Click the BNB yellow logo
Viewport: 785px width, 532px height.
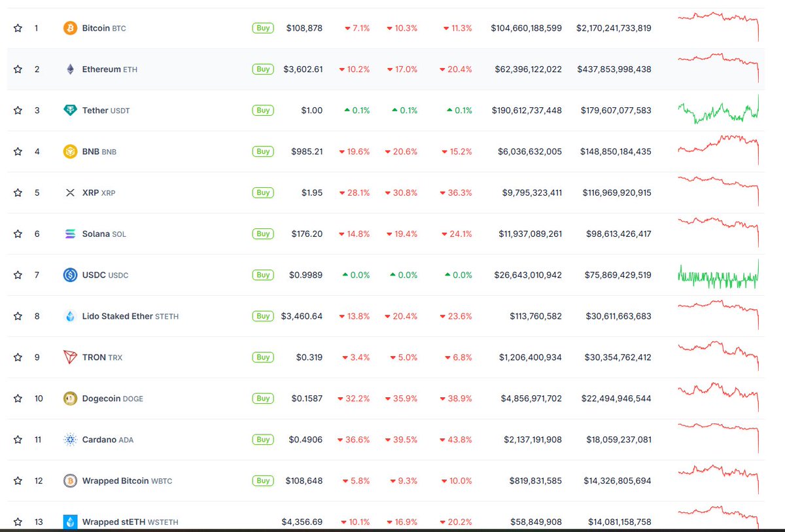(70, 152)
